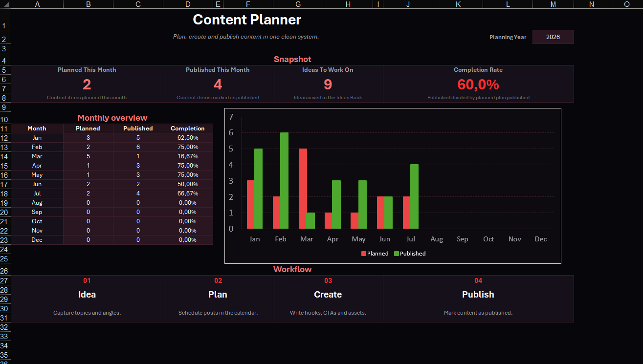The image size is (643, 364).
Task: Click Sep label on chart axis
Action: tap(463, 239)
